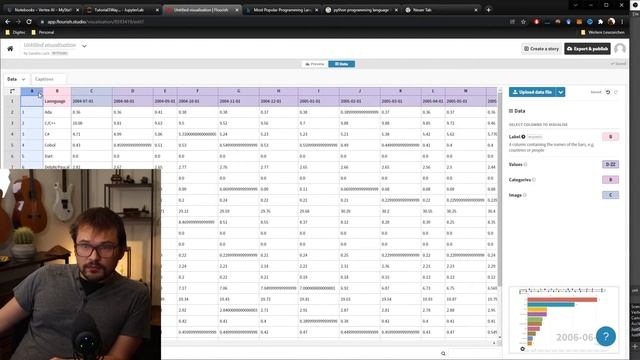Click the Export & publish button
This screenshot has height=360, width=640.
(x=587, y=49)
